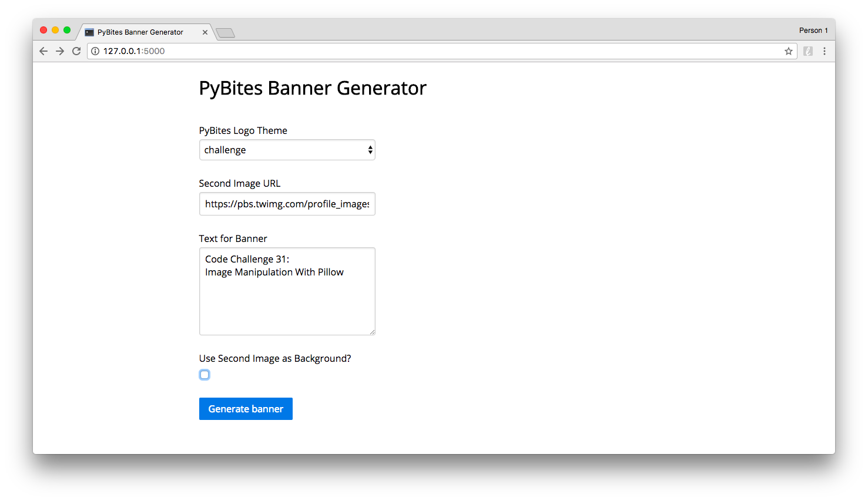This screenshot has width=868, height=501.
Task: Click the Text for Banner label
Action: [x=233, y=238]
